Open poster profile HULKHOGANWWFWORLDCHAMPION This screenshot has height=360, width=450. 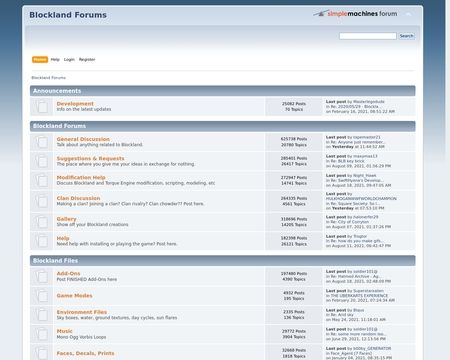coord(361,199)
